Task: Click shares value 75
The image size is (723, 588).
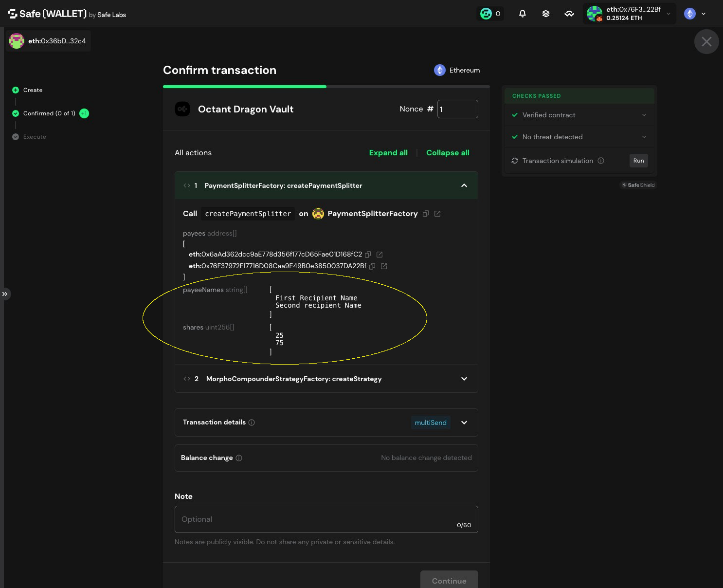Action: click(x=279, y=343)
